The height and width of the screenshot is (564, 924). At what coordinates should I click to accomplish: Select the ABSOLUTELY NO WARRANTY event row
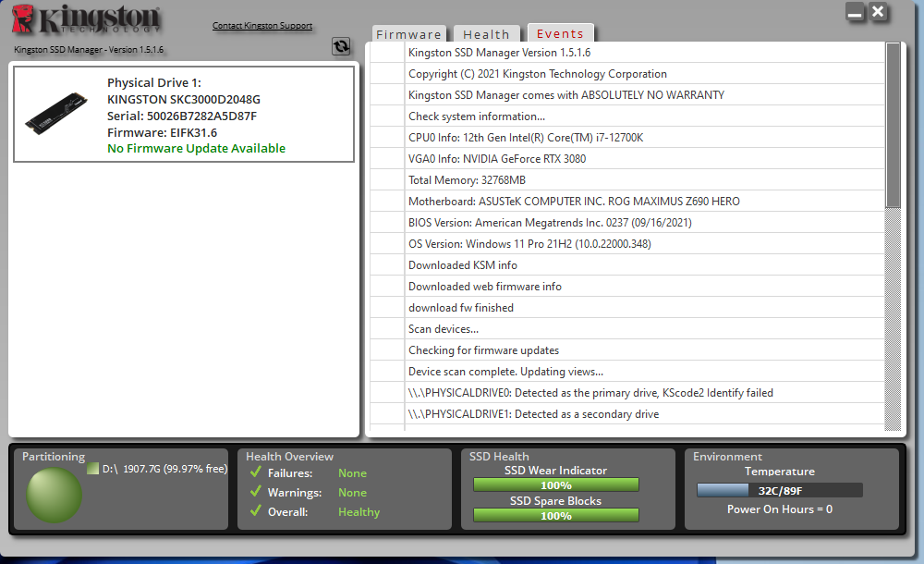coord(627,95)
